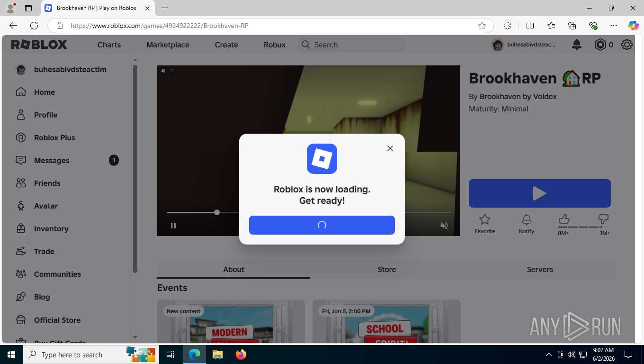Open Copilot icon in browser
Screen dimensions: 644x364
[633, 26]
